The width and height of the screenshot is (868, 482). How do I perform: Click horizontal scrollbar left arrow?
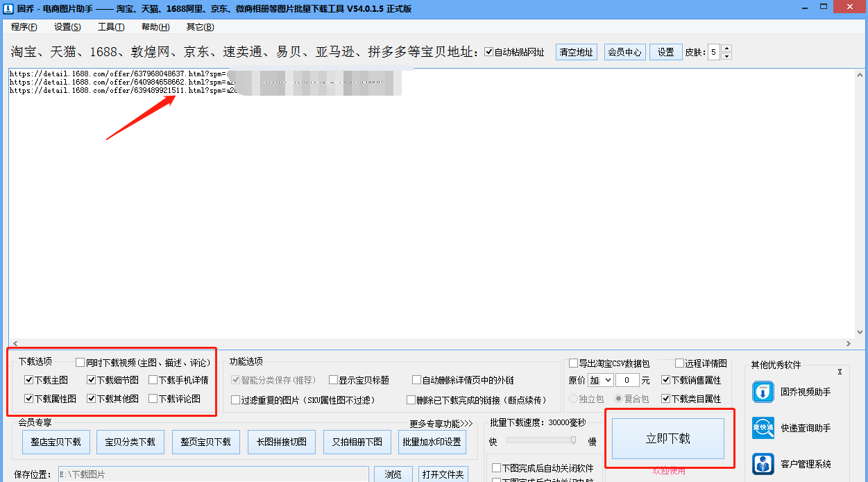[x=15, y=343]
